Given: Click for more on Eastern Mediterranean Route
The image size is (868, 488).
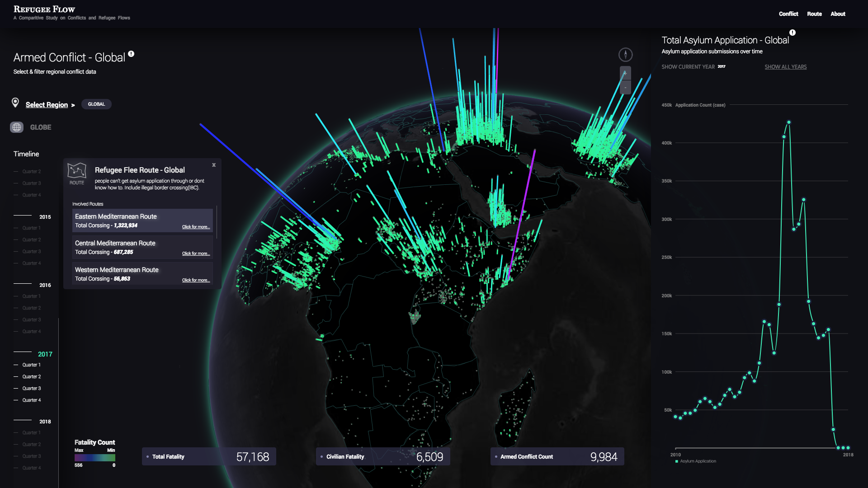Looking at the screenshot, I should (196, 227).
